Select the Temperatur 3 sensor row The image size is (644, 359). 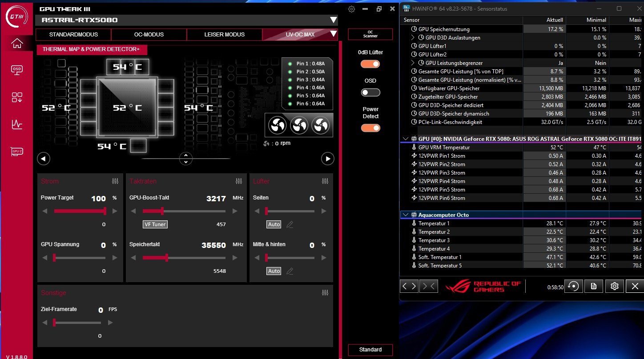522,240
